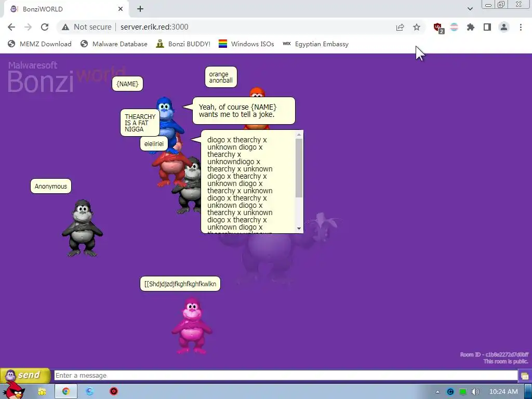Screen dimensions: 532x399
Task: Bookmark this page with the star icon
Action: pyautogui.click(x=417, y=27)
